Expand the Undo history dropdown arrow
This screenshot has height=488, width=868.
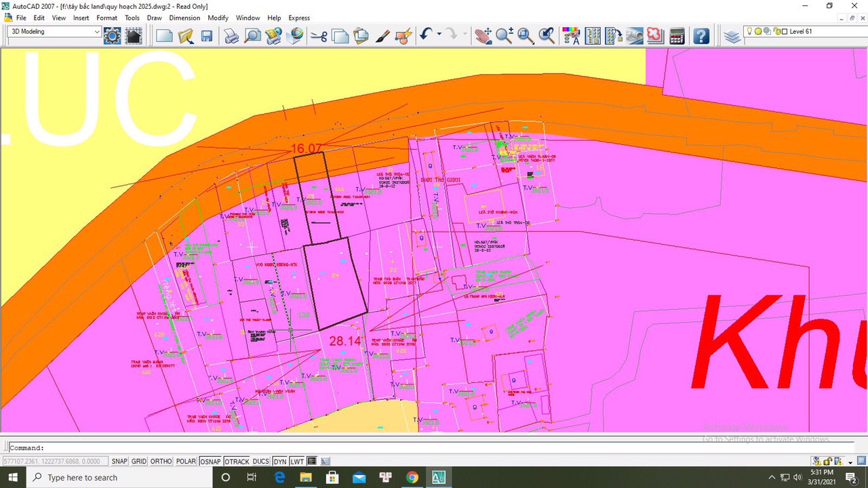click(x=439, y=35)
